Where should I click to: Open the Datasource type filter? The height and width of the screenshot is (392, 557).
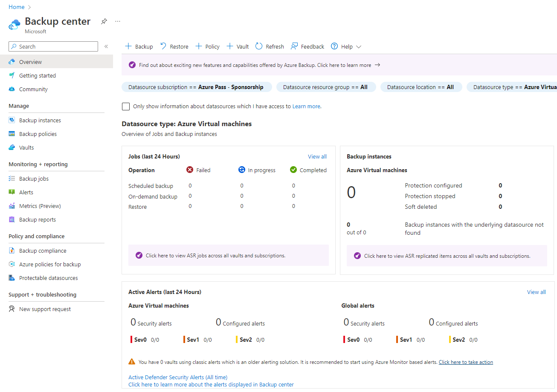pyautogui.click(x=512, y=87)
